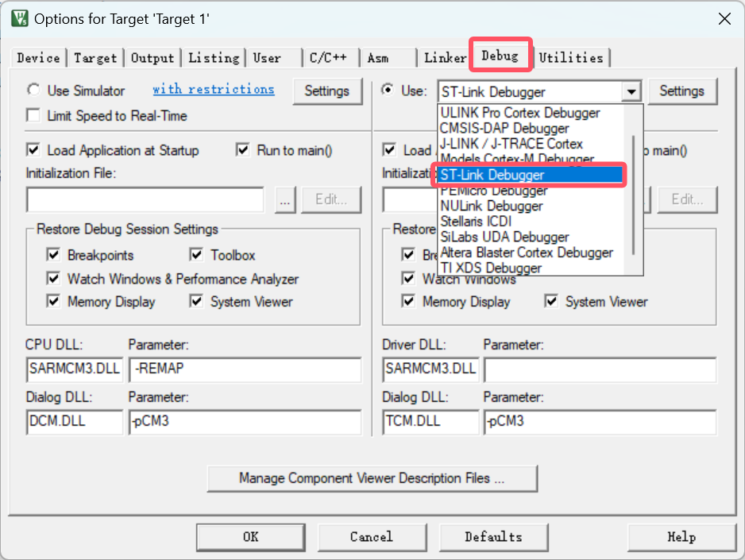Viewport: 745px width, 560px height.
Task: Choose NULink Debugger from list
Action: (x=531, y=207)
